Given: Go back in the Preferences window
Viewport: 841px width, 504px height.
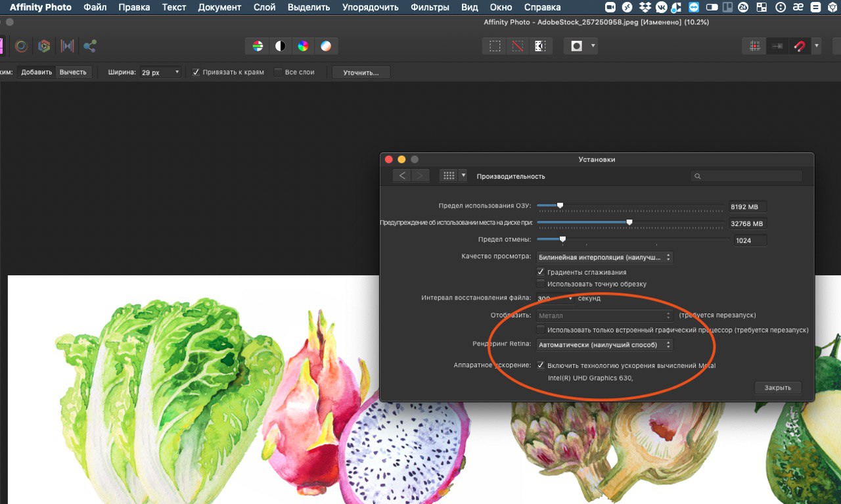Looking at the screenshot, I should pyautogui.click(x=402, y=175).
